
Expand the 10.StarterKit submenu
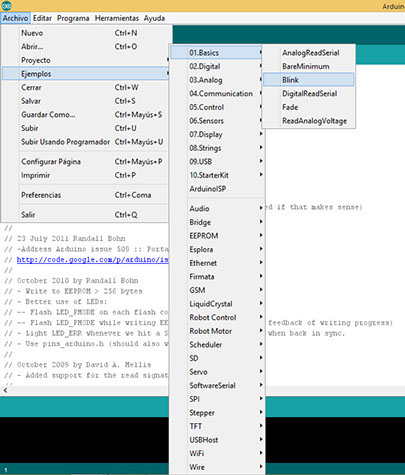[x=217, y=175]
